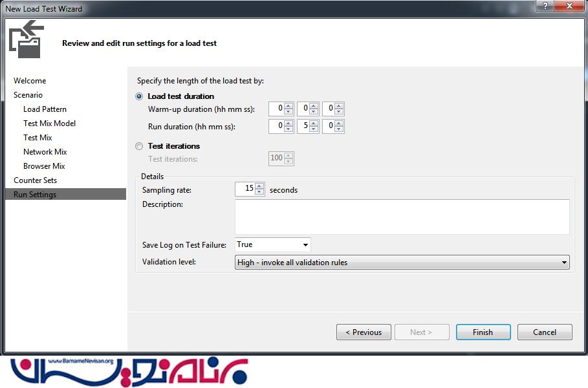
Task: Open the Load Pattern step
Action: 45,109
